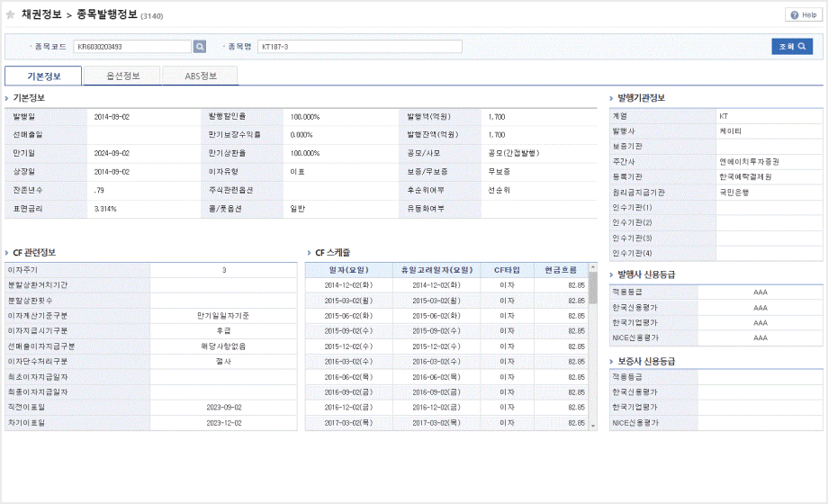Select the 2017-03-02(목) 일자 cell

point(348,423)
